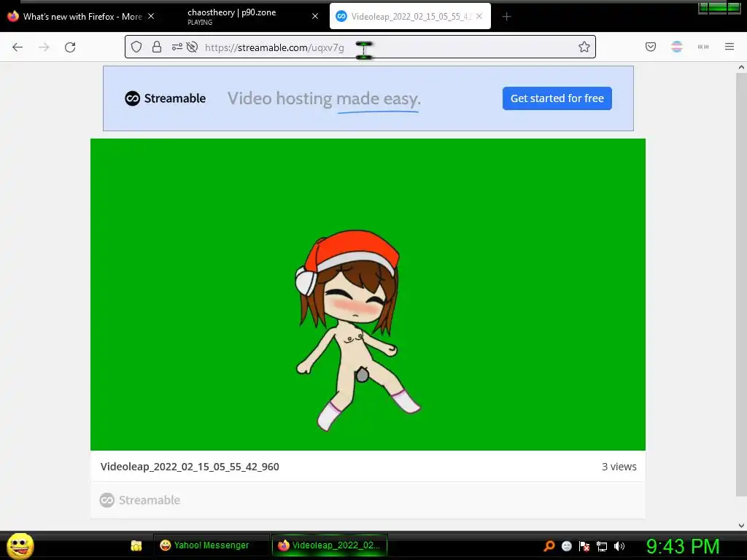747x560 pixels.
Task: Close the Videoleap Streamable tab
Action: pyautogui.click(x=479, y=16)
